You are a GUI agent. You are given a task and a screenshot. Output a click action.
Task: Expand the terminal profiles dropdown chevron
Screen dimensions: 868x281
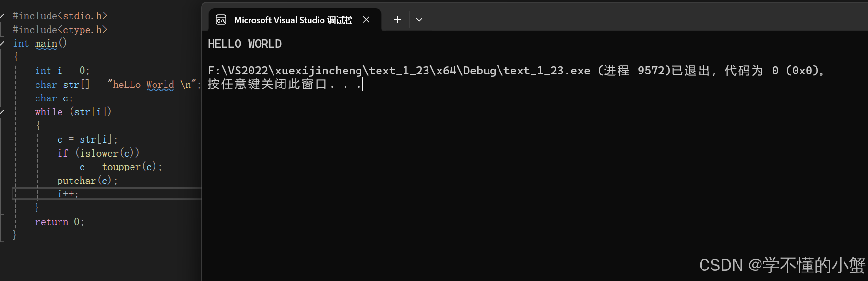(x=419, y=20)
